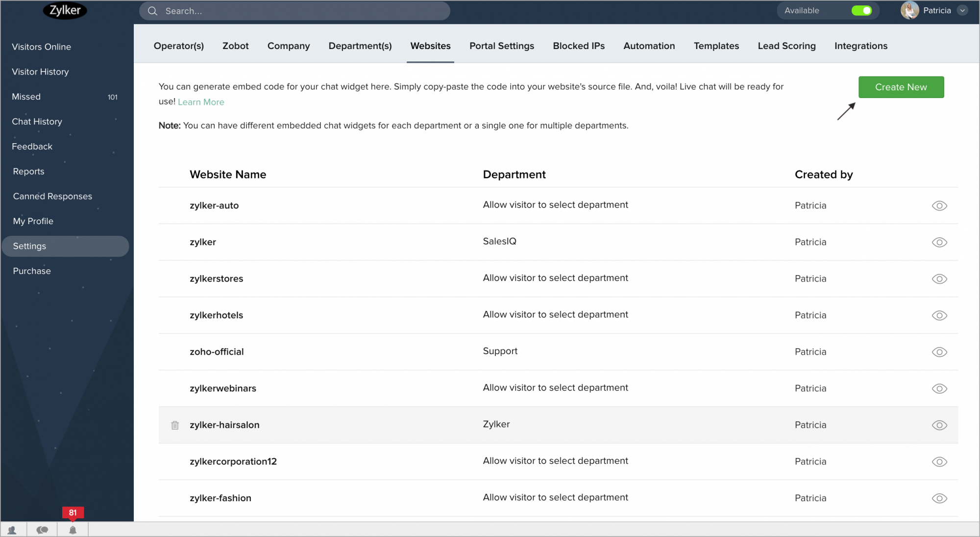Image resolution: width=980 pixels, height=537 pixels.
Task: Open the Lead Scoring tab
Action: [x=786, y=46]
